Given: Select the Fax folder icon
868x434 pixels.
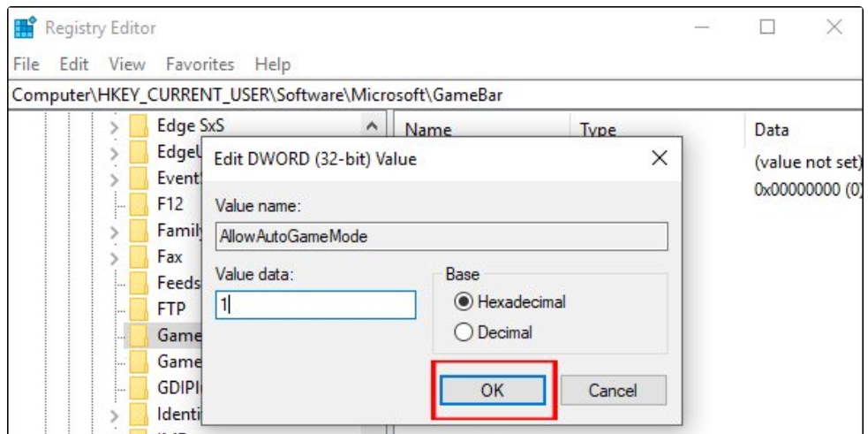Looking at the screenshot, I should [139, 257].
